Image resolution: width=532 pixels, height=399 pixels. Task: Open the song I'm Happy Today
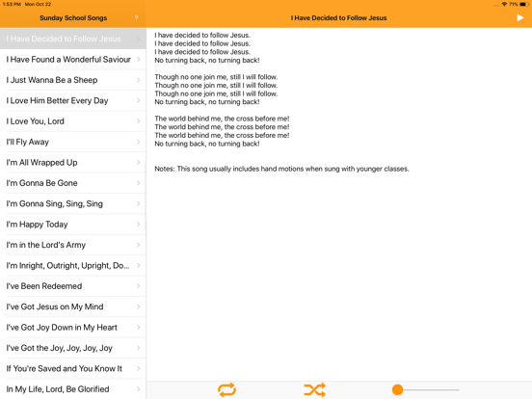tap(73, 225)
